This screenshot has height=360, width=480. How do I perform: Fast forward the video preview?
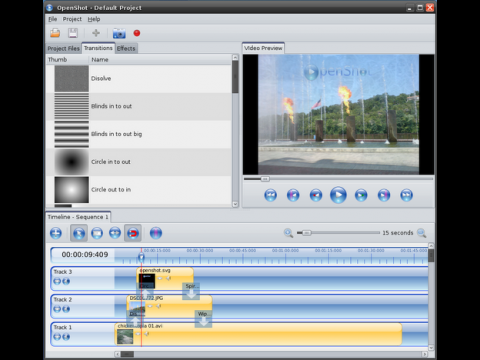[x=361, y=195]
